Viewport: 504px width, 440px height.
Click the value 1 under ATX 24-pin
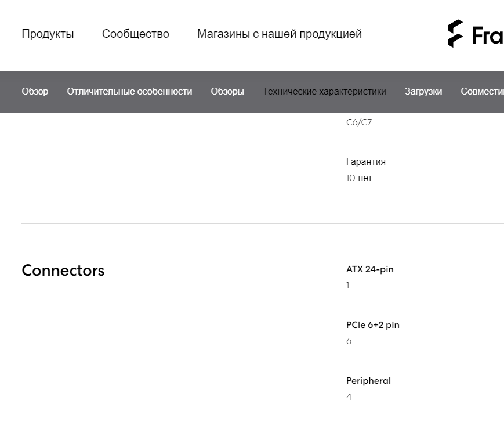tap(347, 285)
